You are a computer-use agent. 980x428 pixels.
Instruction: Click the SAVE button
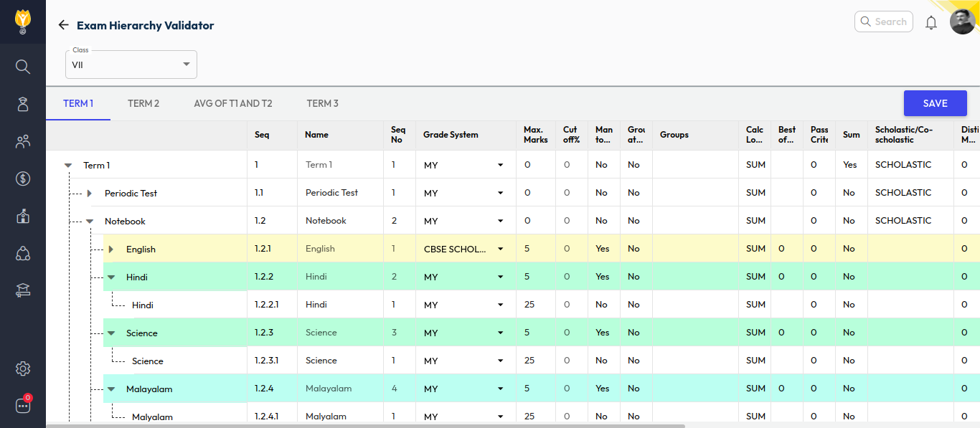pyautogui.click(x=935, y=103)
